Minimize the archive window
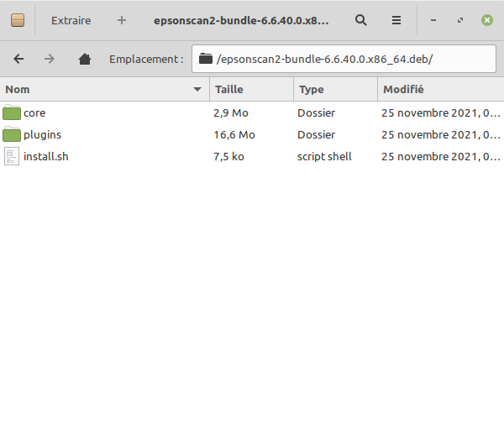 click(433, 20)
